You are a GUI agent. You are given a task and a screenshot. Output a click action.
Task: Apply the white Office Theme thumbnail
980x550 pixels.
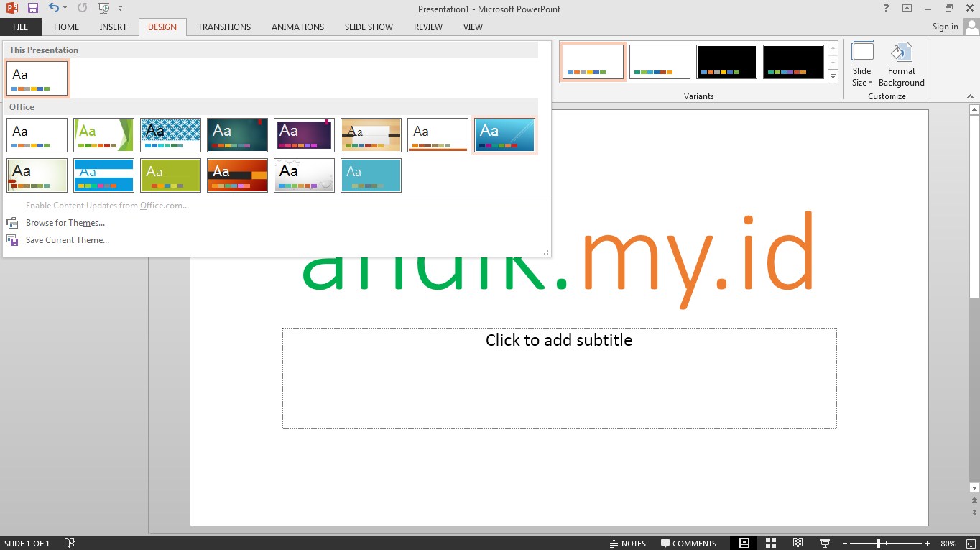(x=37, y=135)
